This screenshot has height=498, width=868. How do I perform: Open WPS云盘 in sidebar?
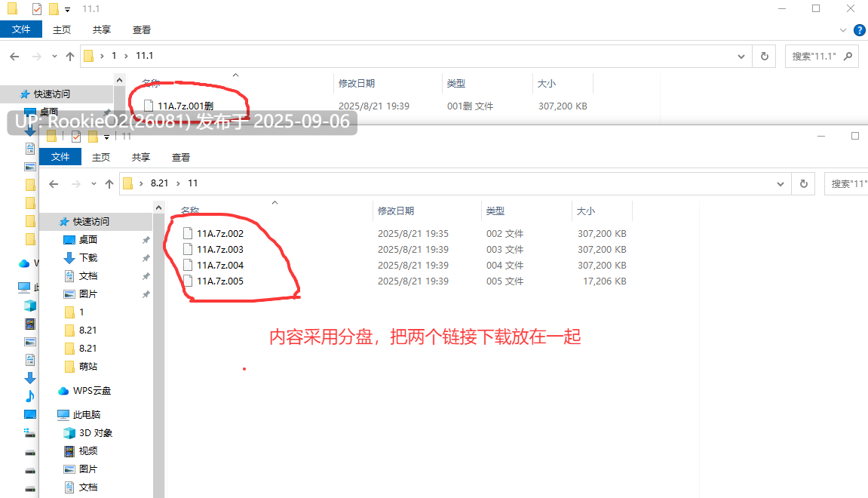tap(91, 391)
